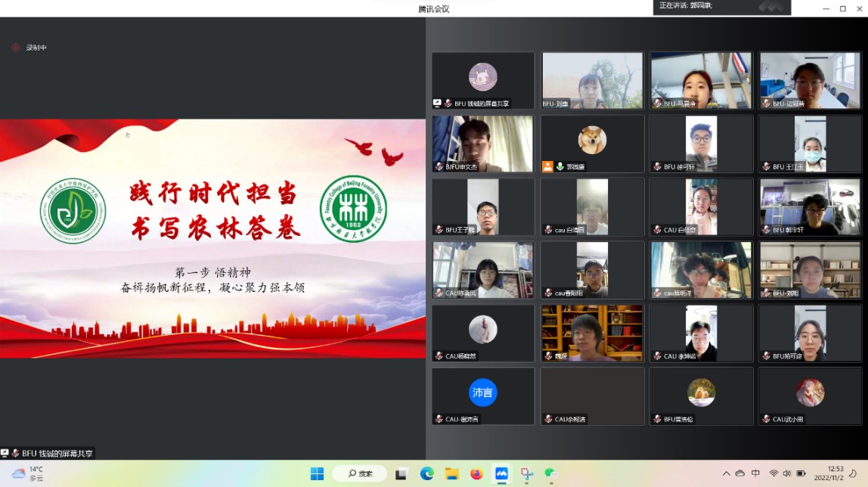Open the Windows Start menu
868x487 pixels.
pyautogui.click(x=318, y=473)
